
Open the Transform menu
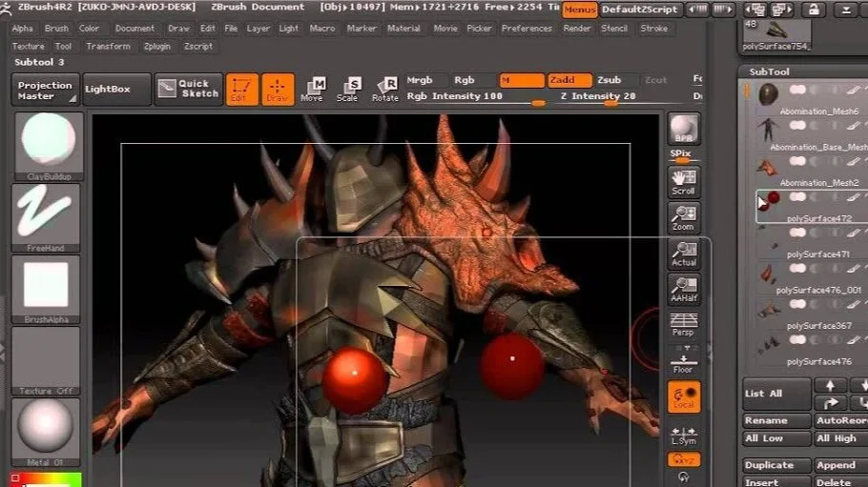[x=108, y=47]
